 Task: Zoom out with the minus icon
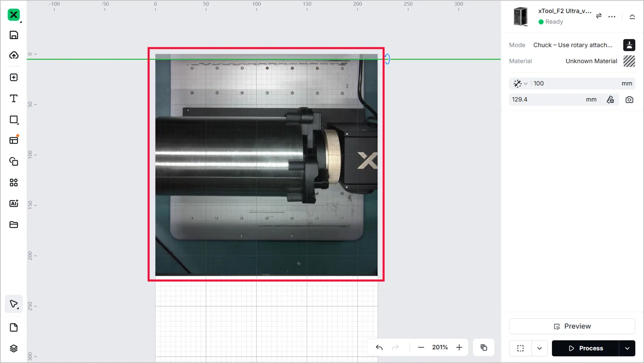pyautogui.click(x=421, y=347)
